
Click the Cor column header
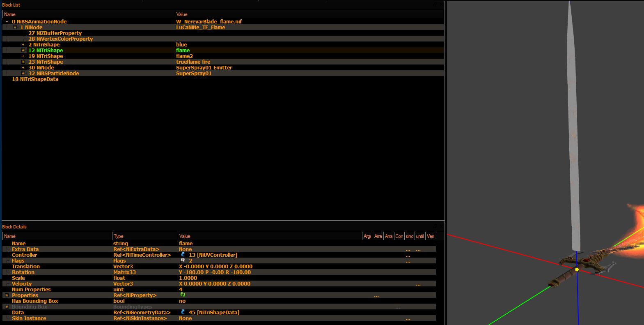(399, 236)
